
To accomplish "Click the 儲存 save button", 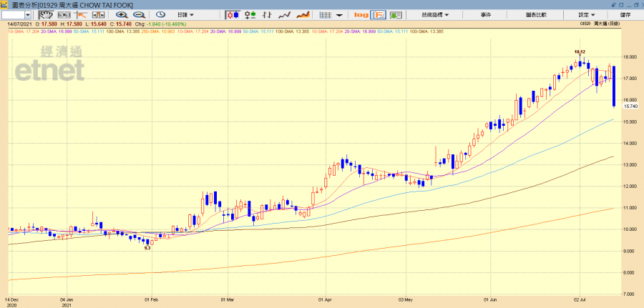I will click(625, 14).
